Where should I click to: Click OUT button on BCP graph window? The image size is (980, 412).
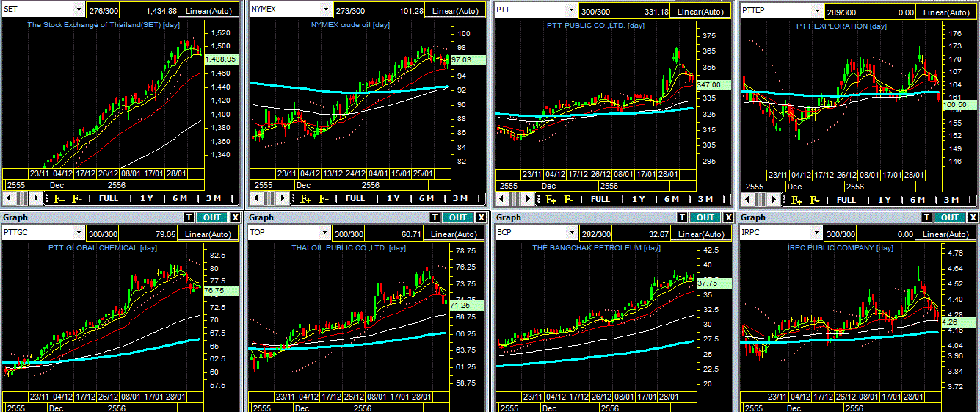pos(705,217)
